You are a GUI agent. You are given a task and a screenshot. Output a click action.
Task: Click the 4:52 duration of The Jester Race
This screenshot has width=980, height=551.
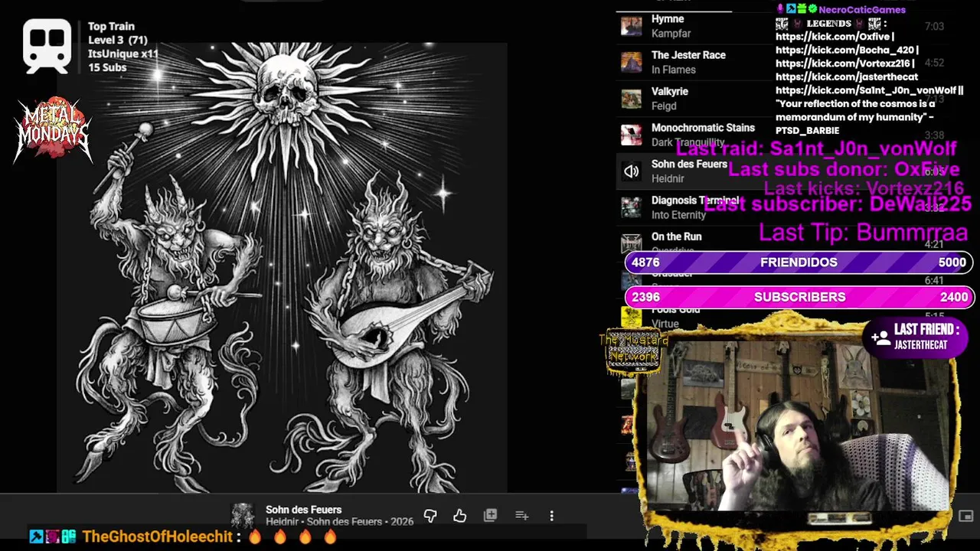coord(934,63)
